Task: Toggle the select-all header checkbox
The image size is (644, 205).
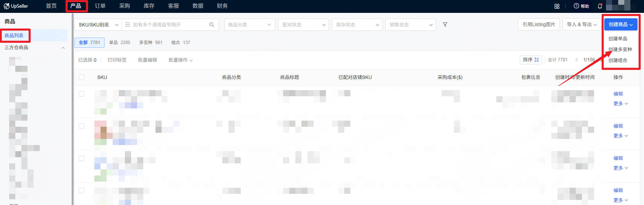Action: [x=81, y=77]
